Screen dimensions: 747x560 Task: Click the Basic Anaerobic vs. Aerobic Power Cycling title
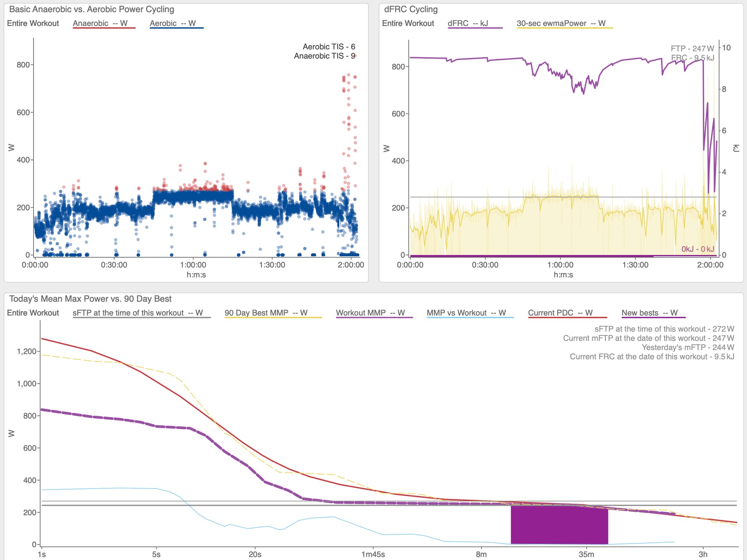click(92, 9)
